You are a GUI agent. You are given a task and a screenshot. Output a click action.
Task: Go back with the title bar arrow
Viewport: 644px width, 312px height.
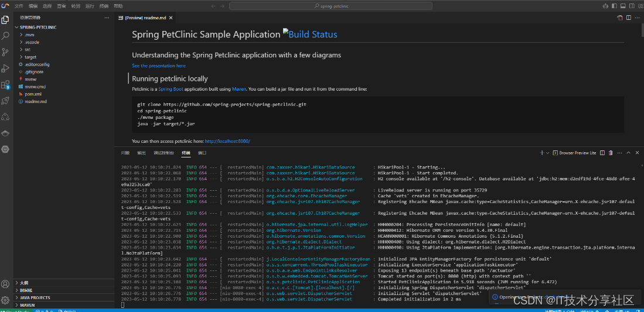[x=213, y=6]
